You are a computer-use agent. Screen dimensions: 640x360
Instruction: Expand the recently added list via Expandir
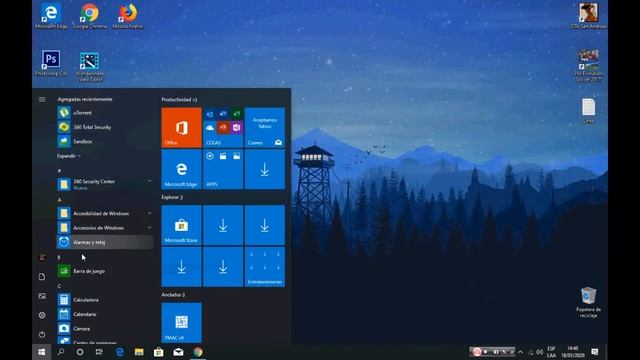click(x=69, y=156)
